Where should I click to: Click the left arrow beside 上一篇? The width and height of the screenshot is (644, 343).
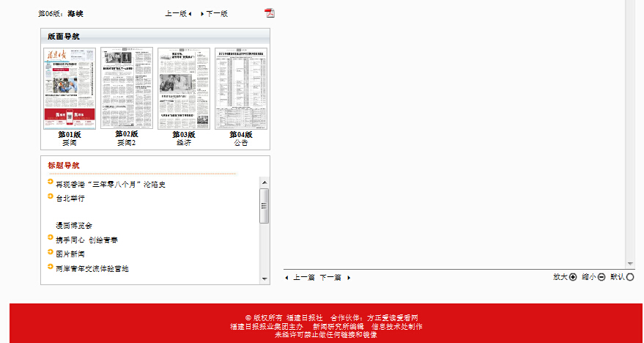pyautogui.click(x=287, y=278)
